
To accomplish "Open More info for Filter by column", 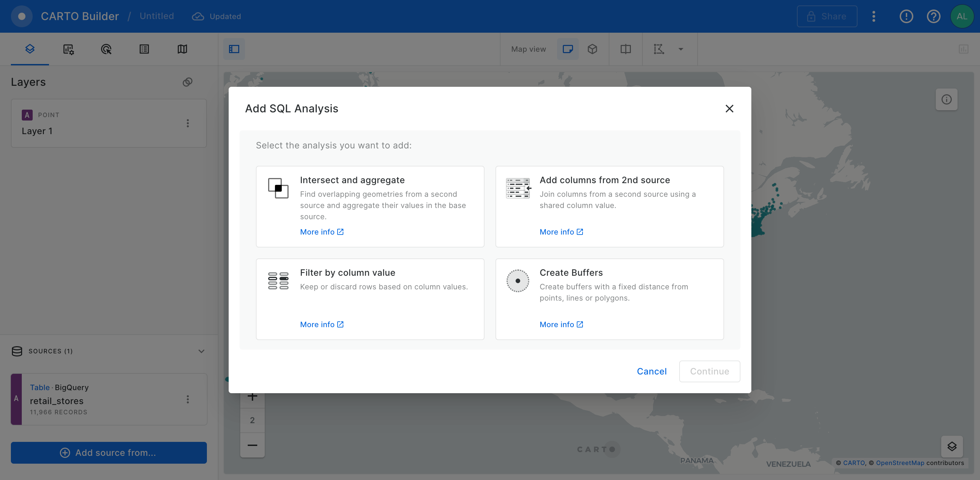I will [322, 324].
